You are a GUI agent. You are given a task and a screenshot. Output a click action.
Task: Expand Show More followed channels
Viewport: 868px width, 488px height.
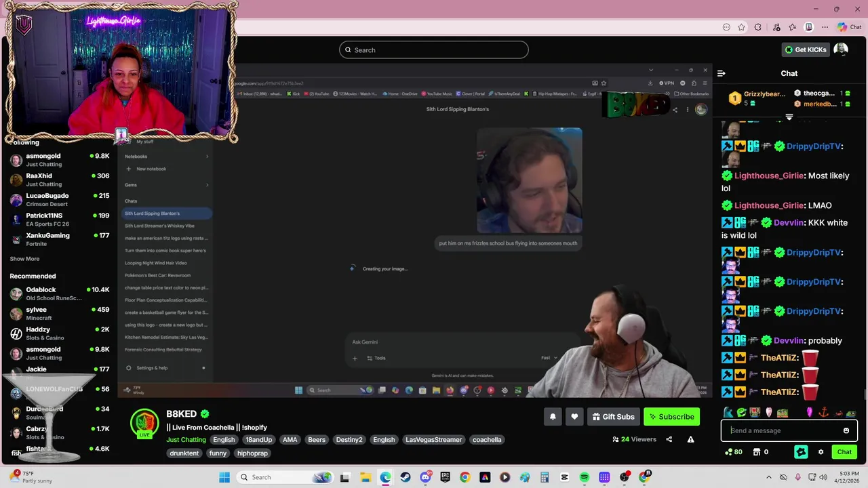click(24, 259)
